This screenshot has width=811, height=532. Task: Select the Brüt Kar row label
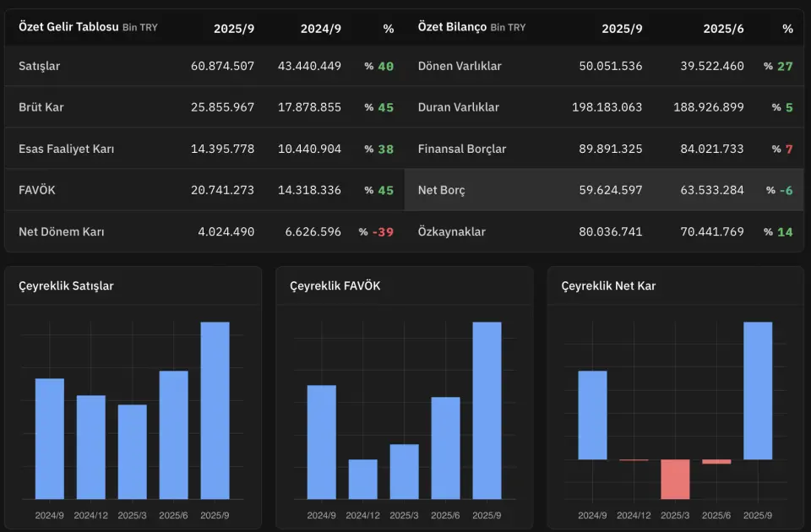pos(41,107)
